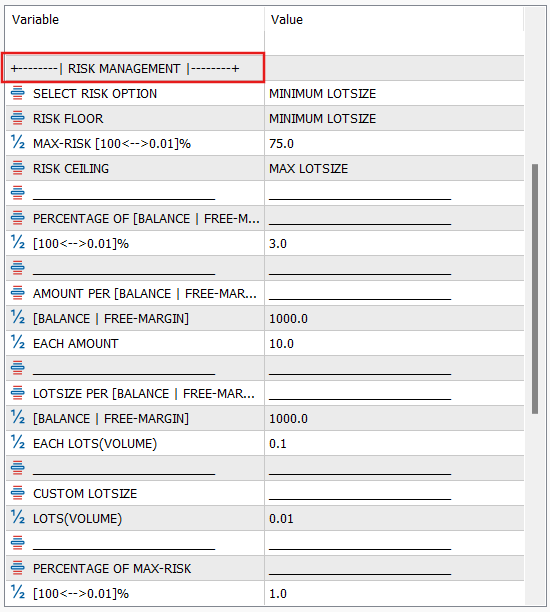Click the enum icon beside CUSTOM LOTSIZE
The height and width of the screenshot is (612, 550).
[18, 493]
